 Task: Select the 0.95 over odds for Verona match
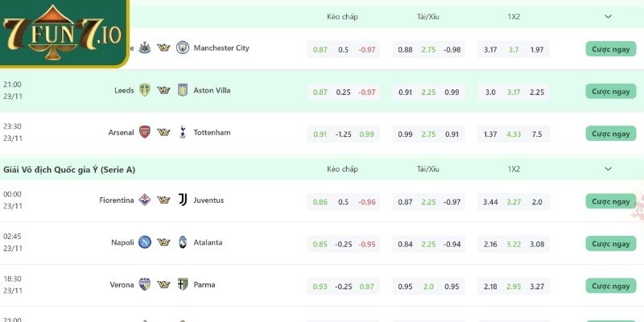tap(406, 286)
